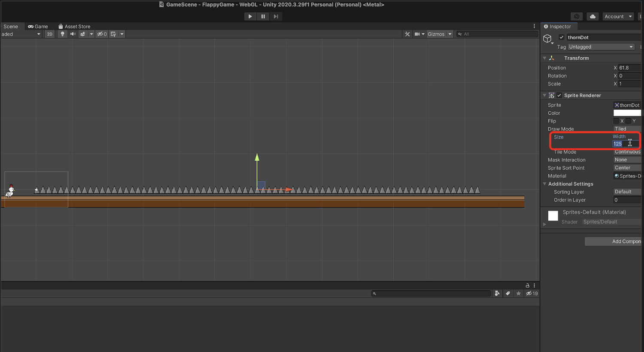Open Mask Interaction None dropdown

(x=627, y=160)
